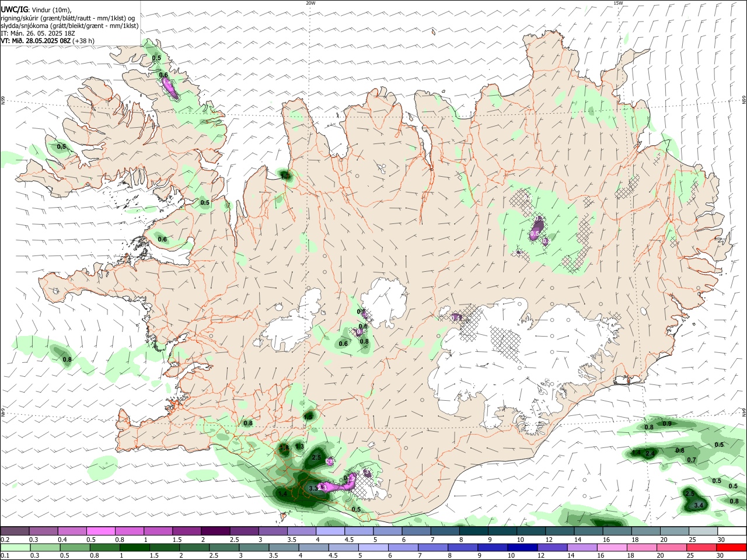Select the light pink rain swatch at 16
Image resolution: width=747 pixels, height=560 pixels.
[612, 547]
